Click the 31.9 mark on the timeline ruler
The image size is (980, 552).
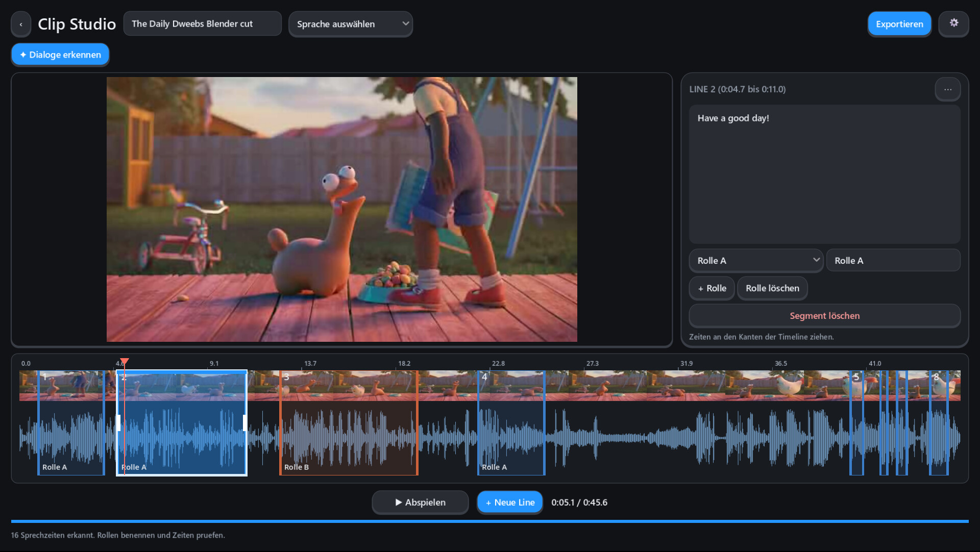point(687,363)
